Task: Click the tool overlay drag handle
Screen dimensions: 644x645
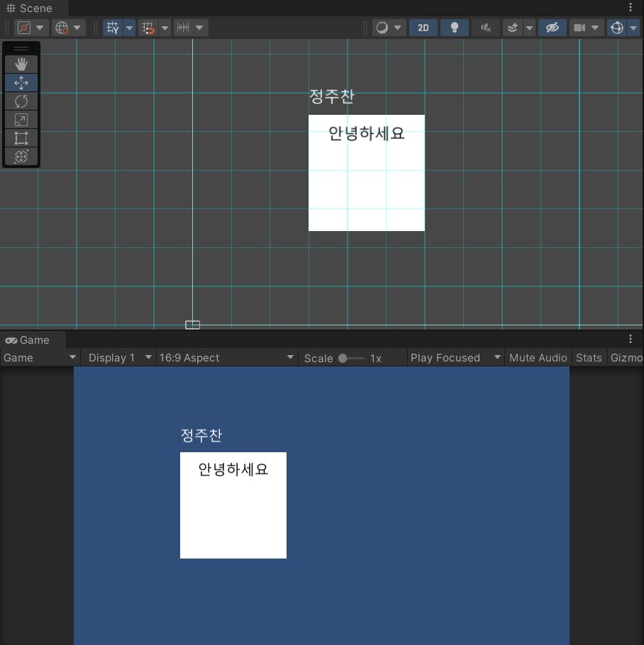Action: point(21,48)
